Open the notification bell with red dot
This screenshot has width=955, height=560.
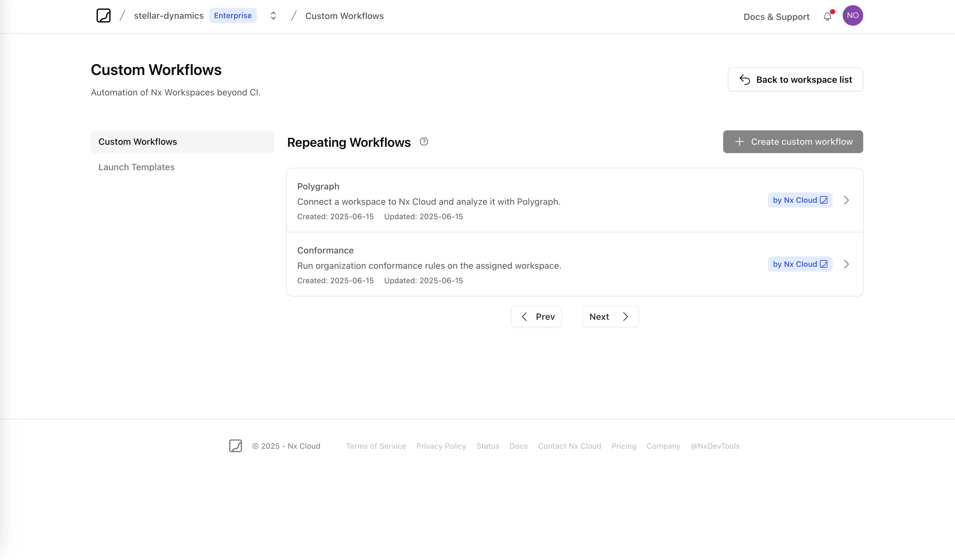click(x=827, y=16)
